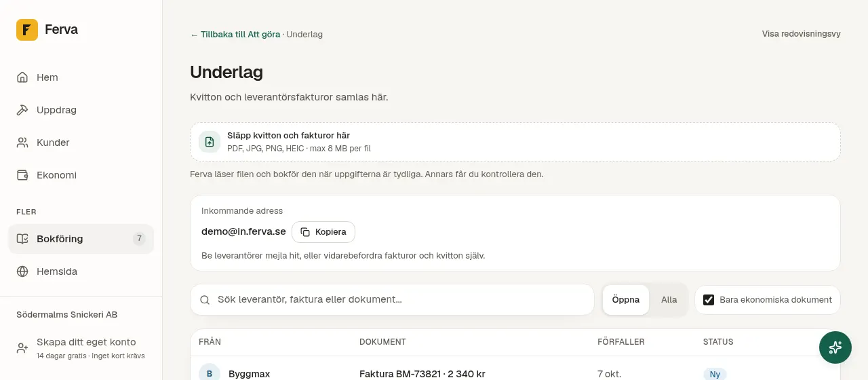
Task: Click the search magnifier icon
Action: (x=205, y=300)
